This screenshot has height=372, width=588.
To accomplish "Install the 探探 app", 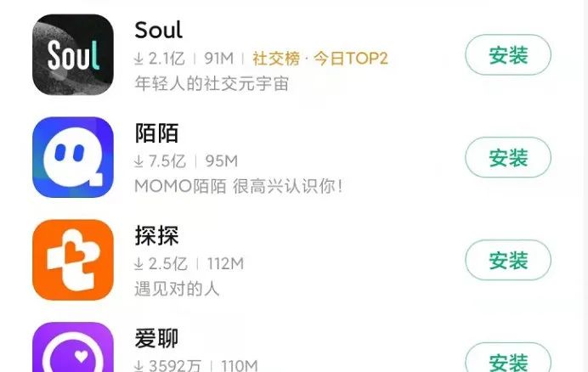I will (x=508, y=260).
